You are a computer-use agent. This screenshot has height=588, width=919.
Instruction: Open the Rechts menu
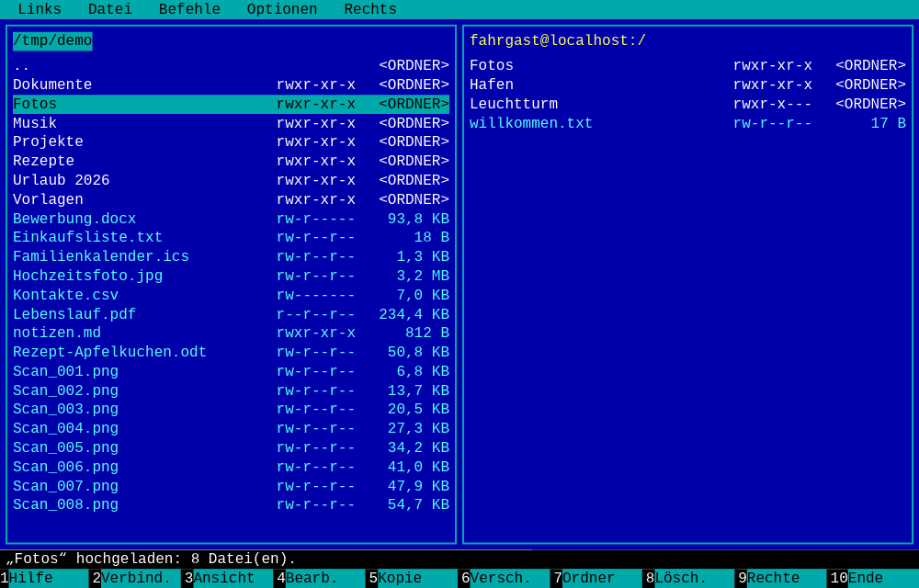(370, 9)
